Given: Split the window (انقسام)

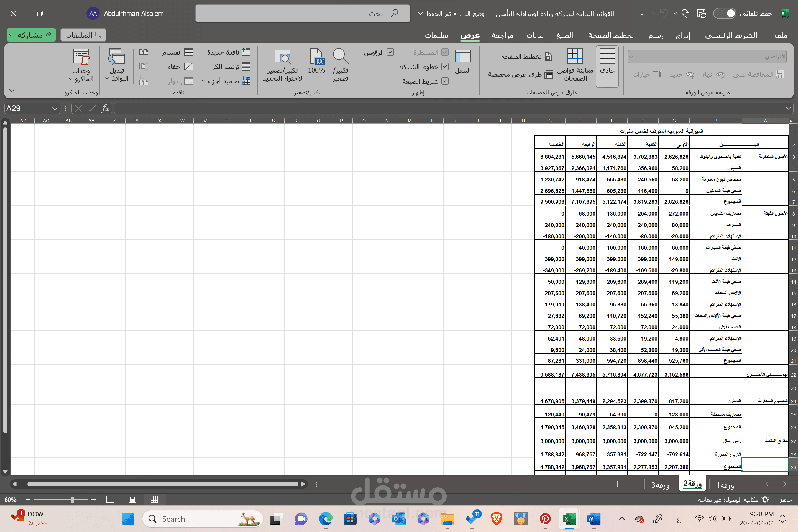Looking at the screenshot, I should (177, 52).
